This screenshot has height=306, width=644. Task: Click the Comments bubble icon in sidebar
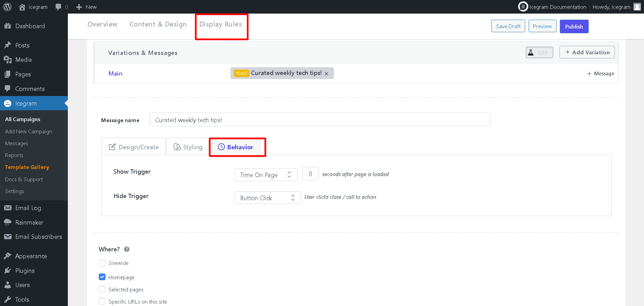pos(8,89)
